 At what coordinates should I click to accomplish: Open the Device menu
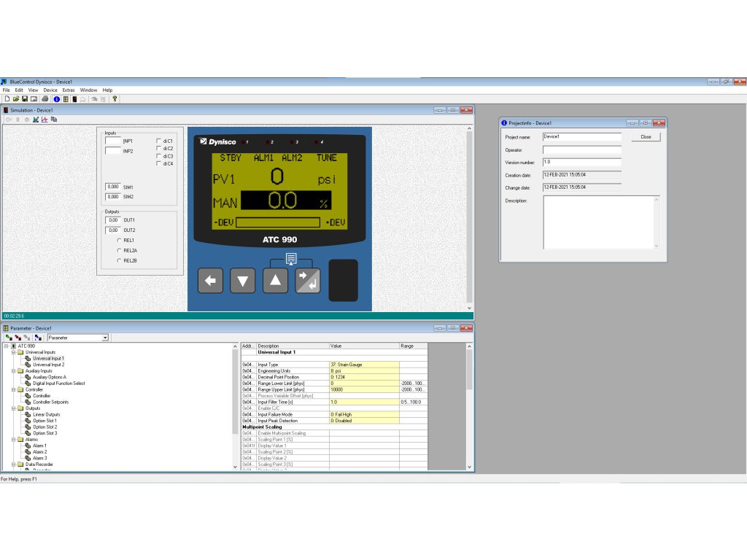pos(50,90)
